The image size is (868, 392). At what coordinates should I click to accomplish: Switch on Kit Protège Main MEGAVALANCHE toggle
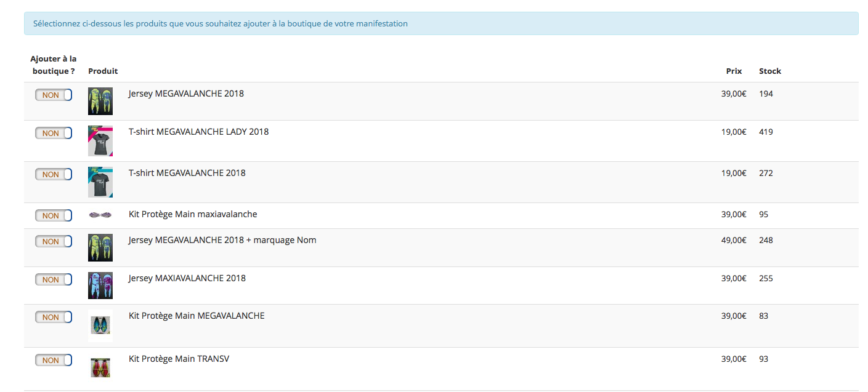click(54, 317)
